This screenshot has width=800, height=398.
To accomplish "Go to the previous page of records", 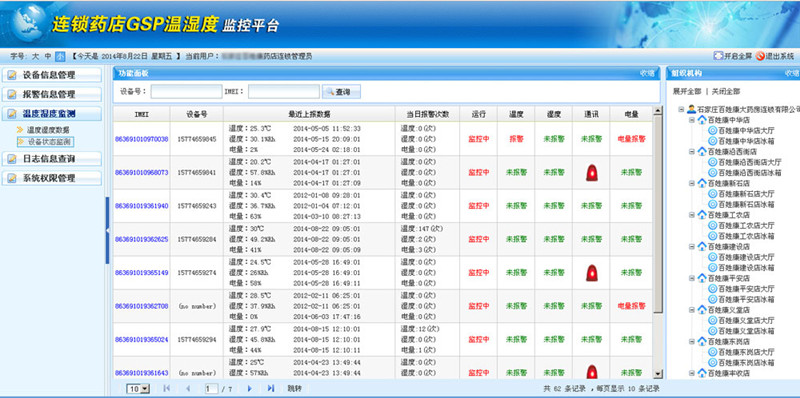I will (x=188, y=389).
